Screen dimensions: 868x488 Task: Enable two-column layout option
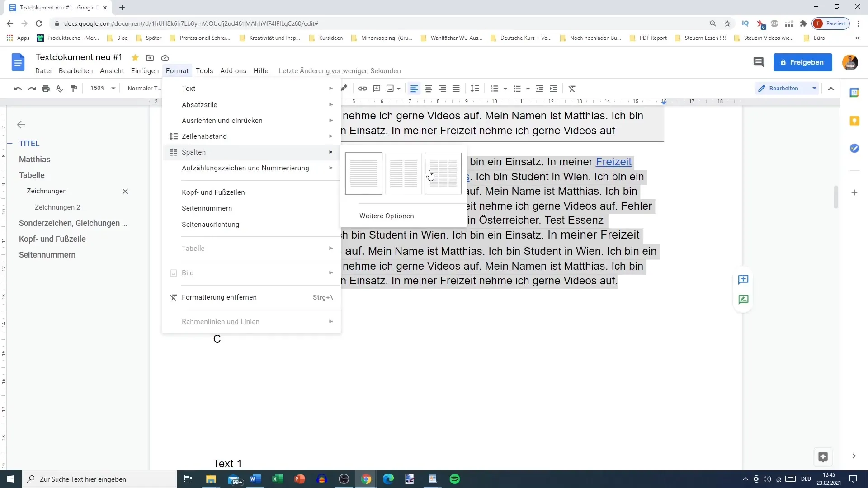(x=403, y=174)
